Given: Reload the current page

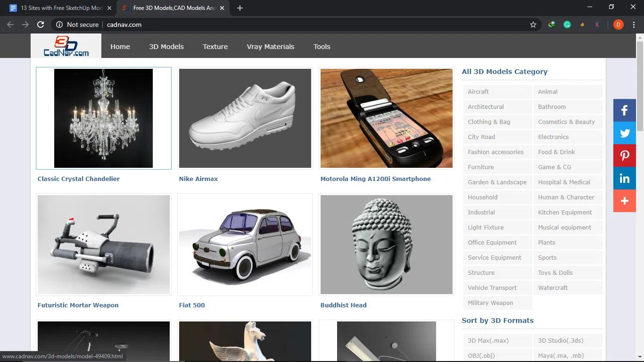Looking at the screenshot, I should 41,25.
